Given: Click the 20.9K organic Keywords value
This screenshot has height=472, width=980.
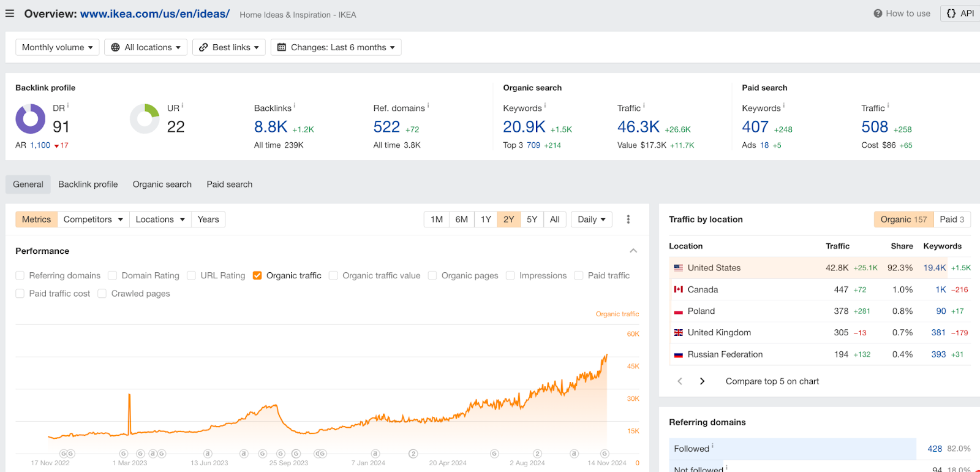Looking at the screenshot, I should (524, 127).
